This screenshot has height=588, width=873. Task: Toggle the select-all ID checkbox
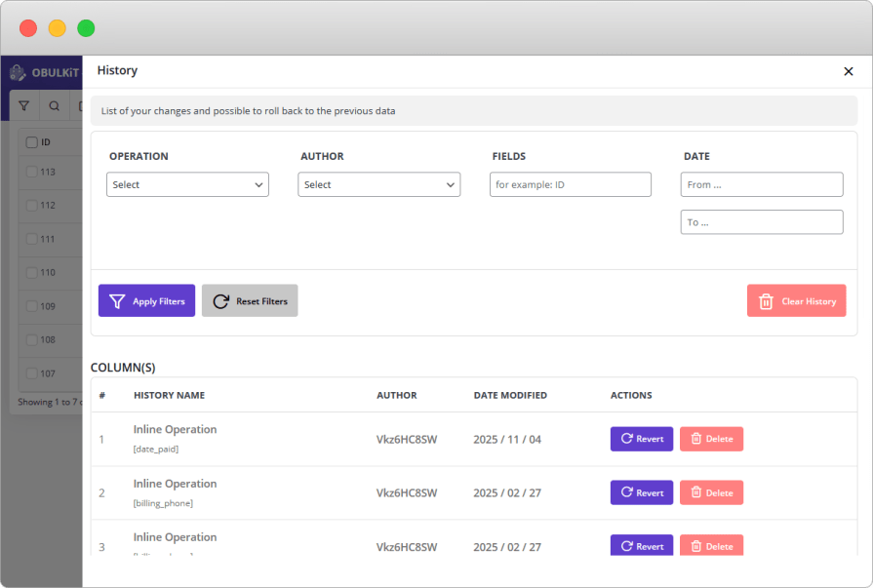[x=32, y=142]
